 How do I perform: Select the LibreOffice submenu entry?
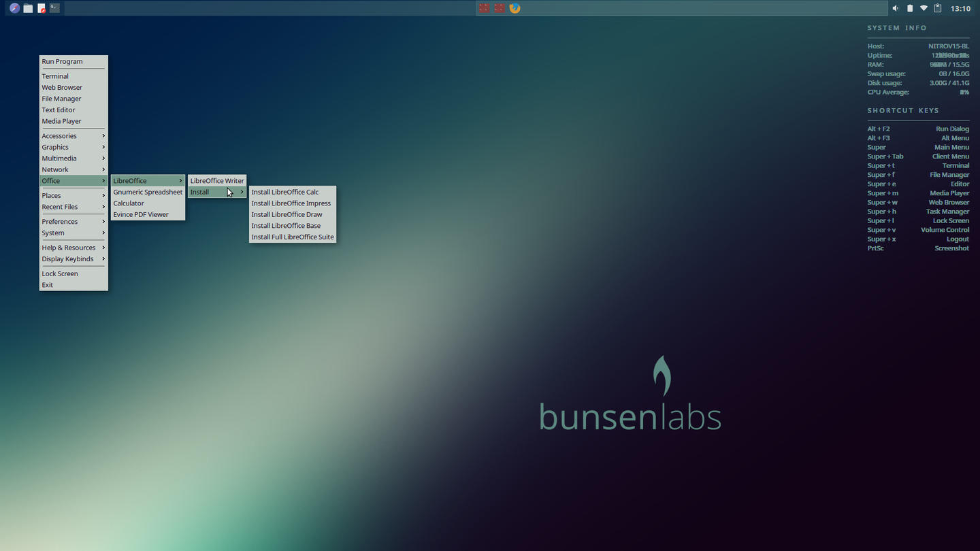(x=148, y=181)
